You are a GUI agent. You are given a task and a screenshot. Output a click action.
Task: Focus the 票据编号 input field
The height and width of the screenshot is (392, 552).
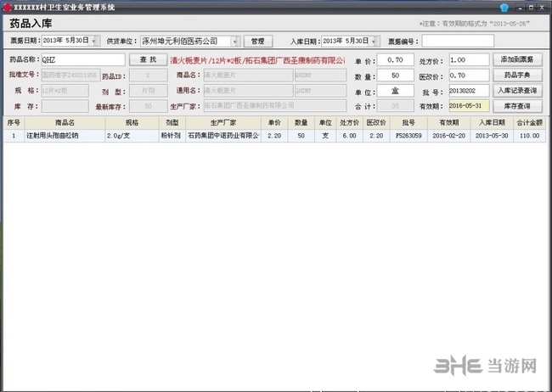[x=458, y=41]
